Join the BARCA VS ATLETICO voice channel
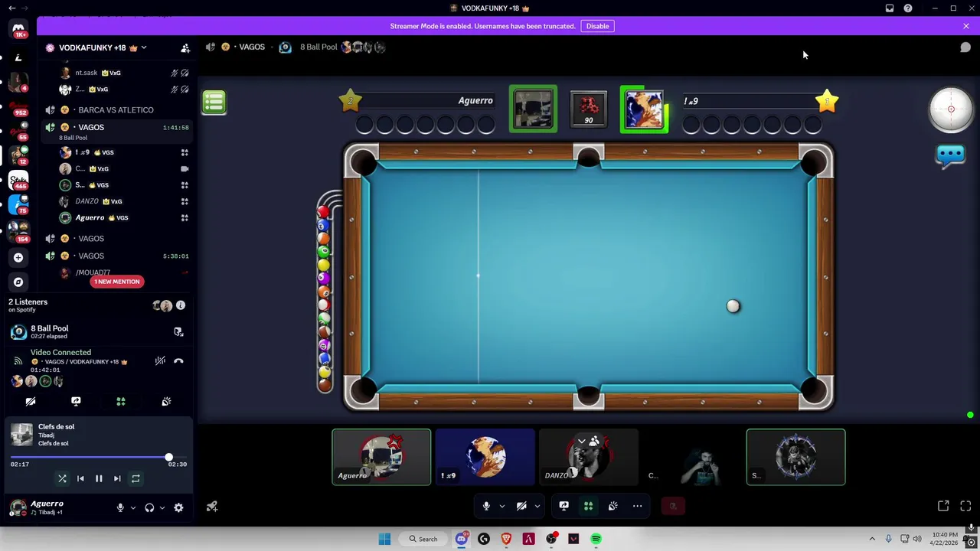Image resolution: width=980 pixels, height=551 pixels. 116,110
